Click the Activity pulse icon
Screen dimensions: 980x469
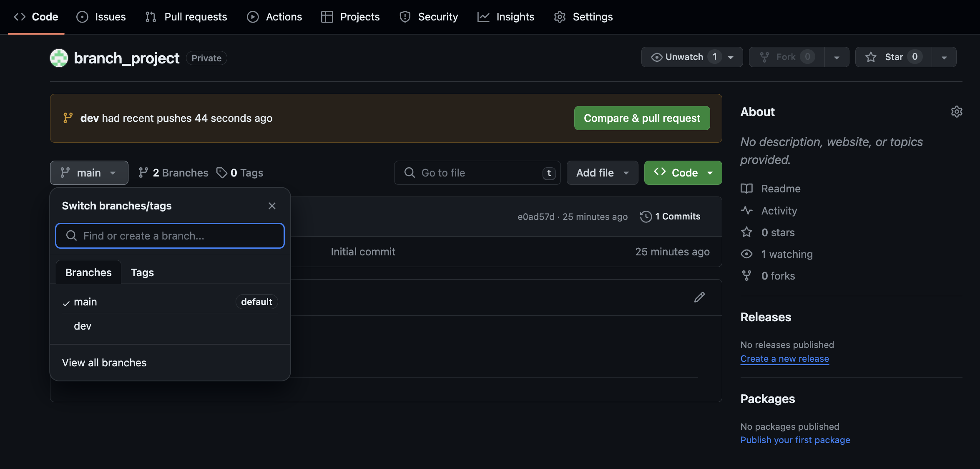746,211
